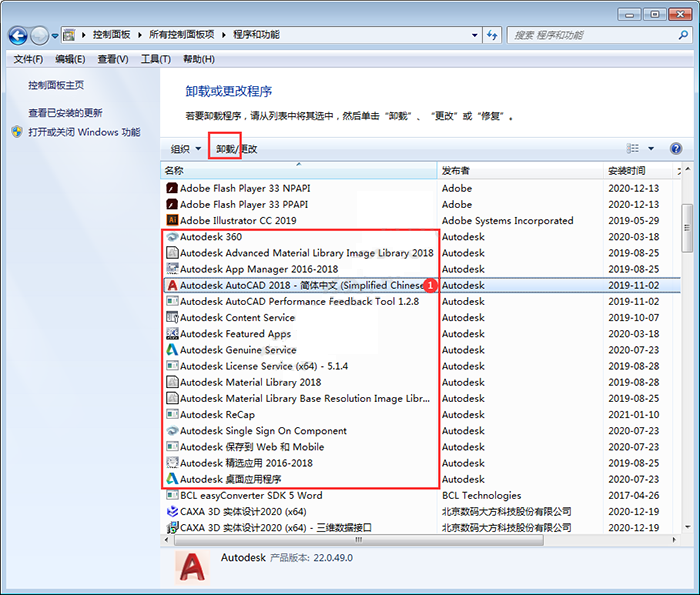Select Autodesk App Manager 2016-2018 icon
The width and height of the screenshot is (700, 595).
(172, 269)
